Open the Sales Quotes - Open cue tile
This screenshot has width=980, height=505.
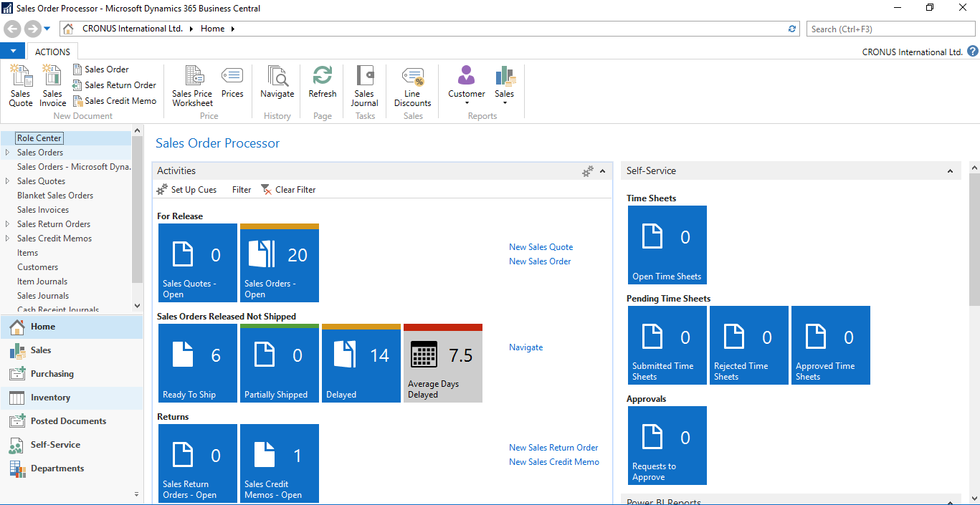click(x=197, y=263)
